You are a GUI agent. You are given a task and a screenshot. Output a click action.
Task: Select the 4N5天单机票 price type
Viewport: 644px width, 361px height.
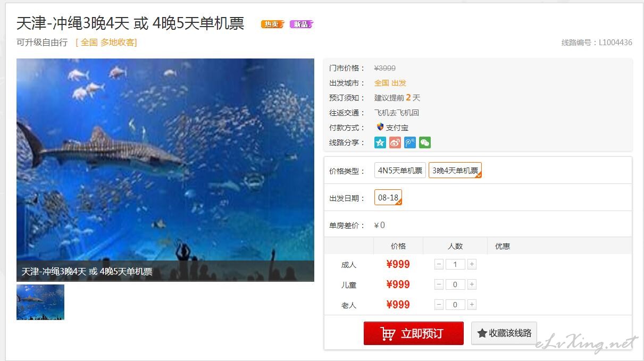coord(400,170)
